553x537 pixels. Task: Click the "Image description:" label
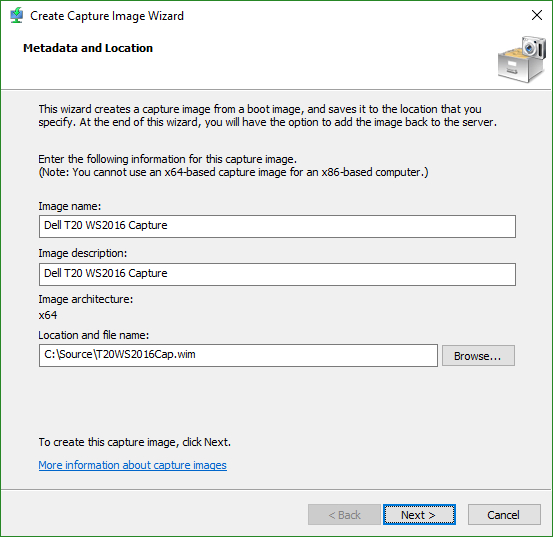[83, 253]
